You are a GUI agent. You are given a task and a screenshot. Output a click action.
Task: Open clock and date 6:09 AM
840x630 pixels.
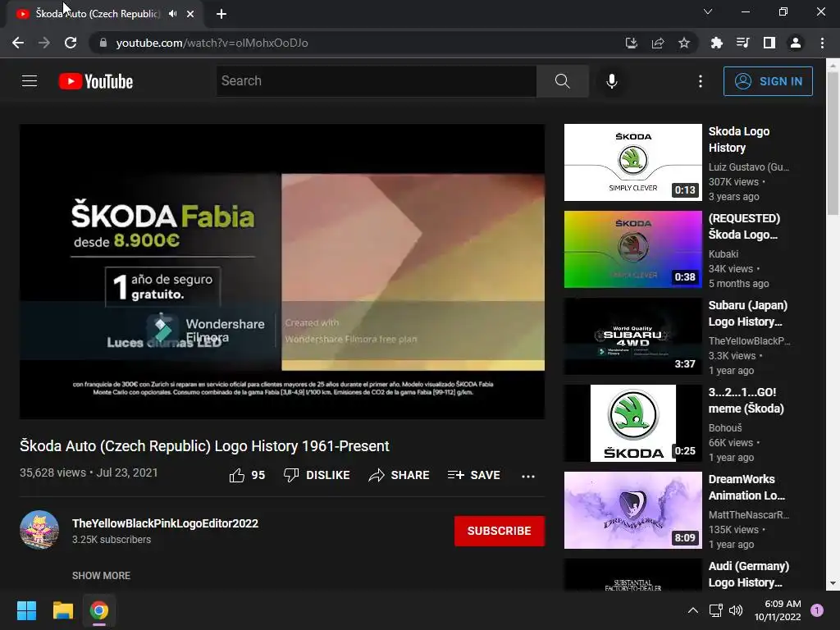(778, 610)
